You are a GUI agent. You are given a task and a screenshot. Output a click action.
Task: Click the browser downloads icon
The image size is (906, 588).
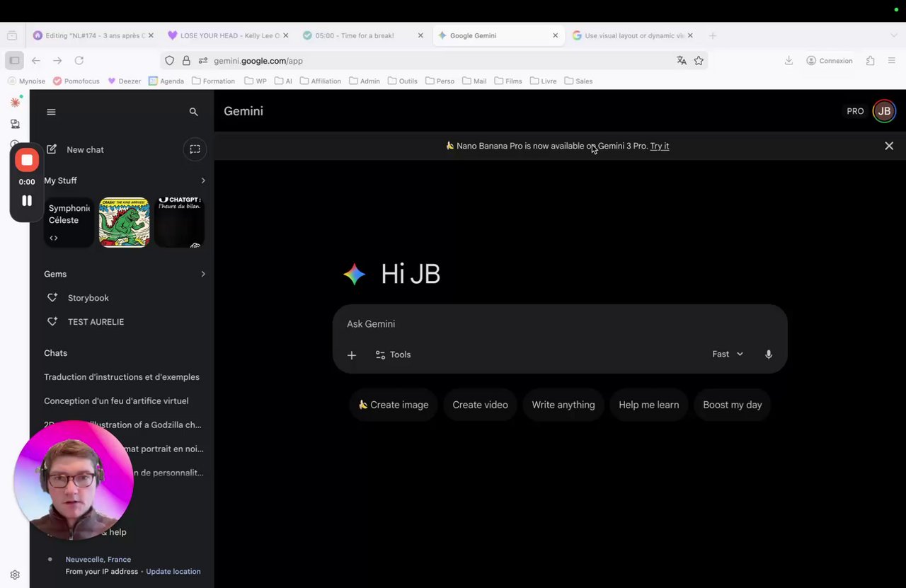coord(789,61)
